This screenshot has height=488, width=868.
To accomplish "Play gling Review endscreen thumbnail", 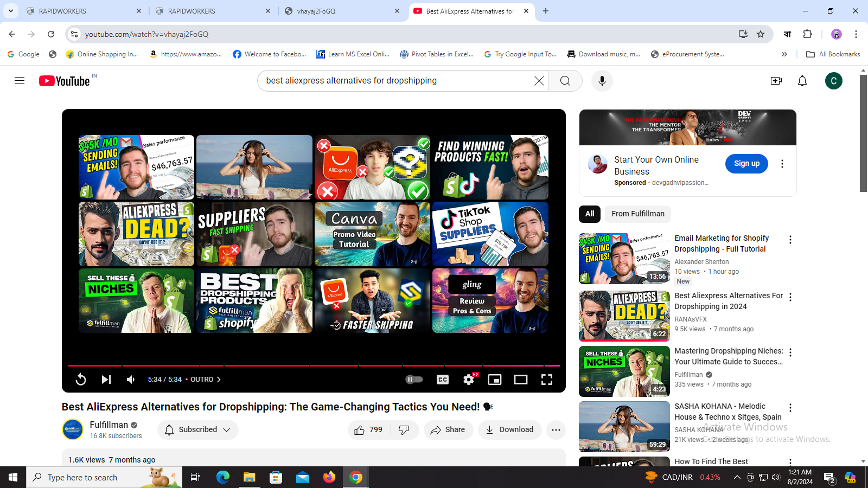I will click(490, 300).
